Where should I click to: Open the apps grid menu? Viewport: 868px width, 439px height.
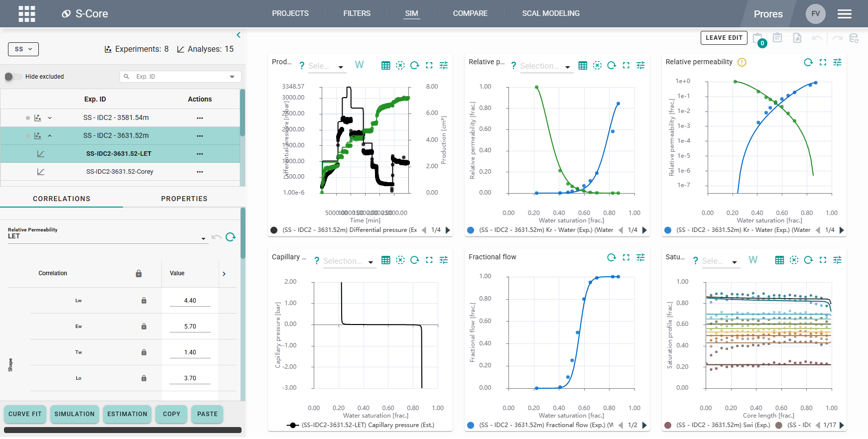27,14
